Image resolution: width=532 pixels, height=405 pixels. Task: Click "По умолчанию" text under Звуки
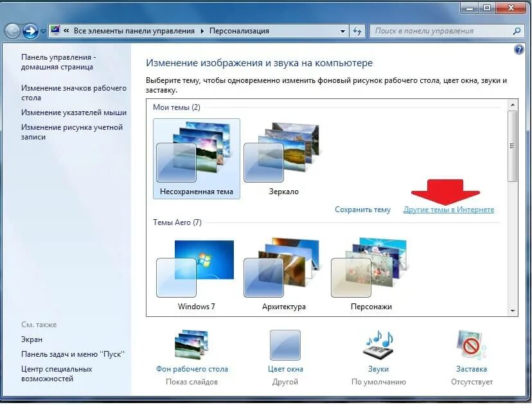[378, 382]
